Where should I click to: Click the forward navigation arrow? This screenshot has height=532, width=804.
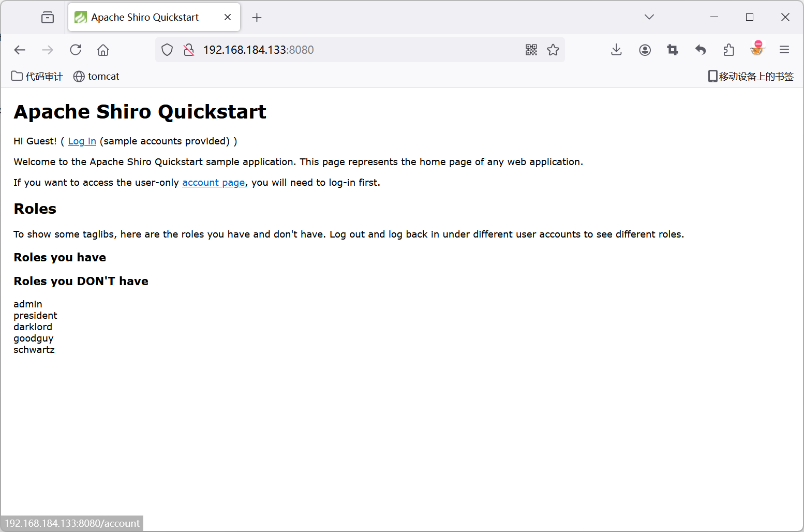pyautogui.click(x=48, y=50)
